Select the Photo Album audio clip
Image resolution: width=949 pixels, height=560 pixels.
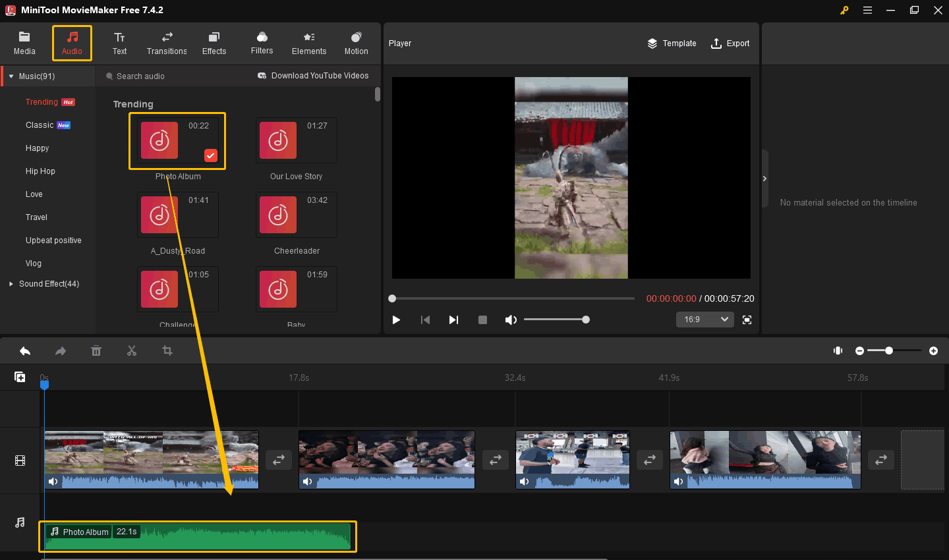198,537
